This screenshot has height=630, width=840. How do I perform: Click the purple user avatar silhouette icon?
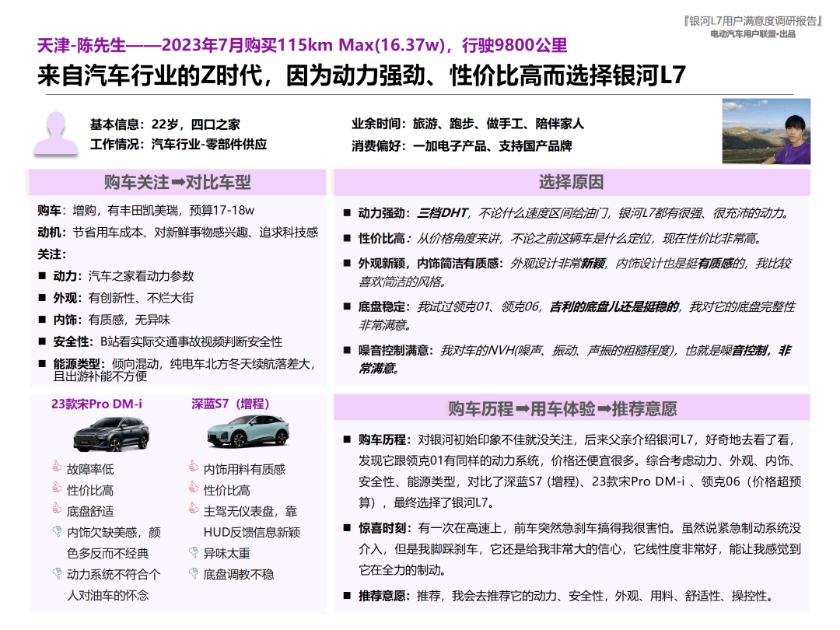point(56,134)
